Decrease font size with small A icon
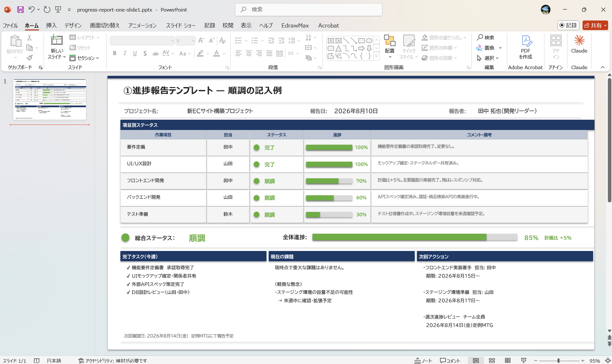The height and width of the screenshot is (364, 612). [x=211, y=40]
